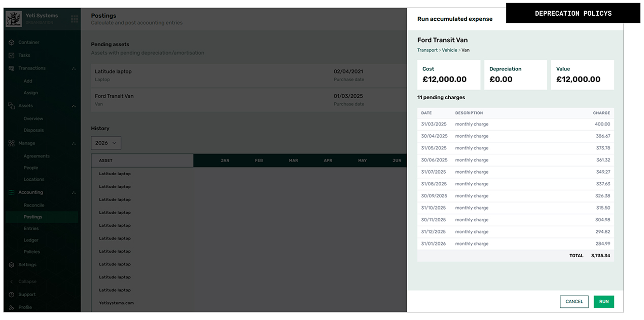
Task: Select the Container icon in the sidebar
Action: coord(11,42)
